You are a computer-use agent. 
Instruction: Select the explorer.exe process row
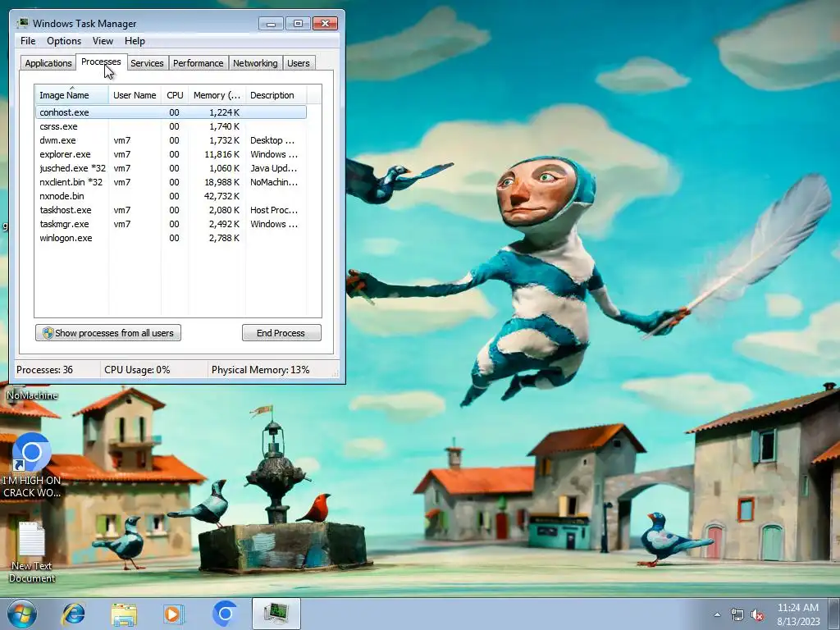171,154
